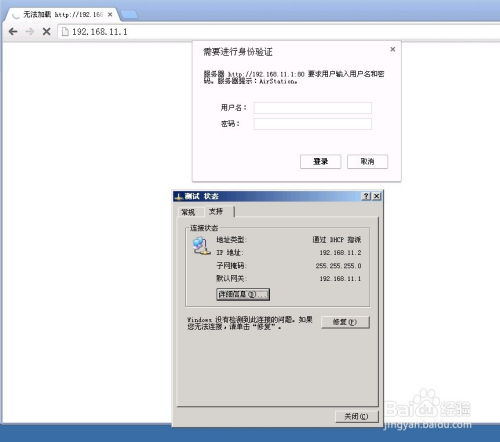The height and width of the screenshot is (442, 500).
Task: Switch to the 常规 tab
Action: point(188,212)
